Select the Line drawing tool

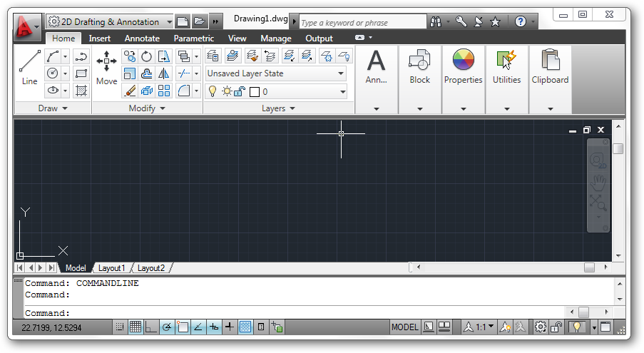pos(29,68)
